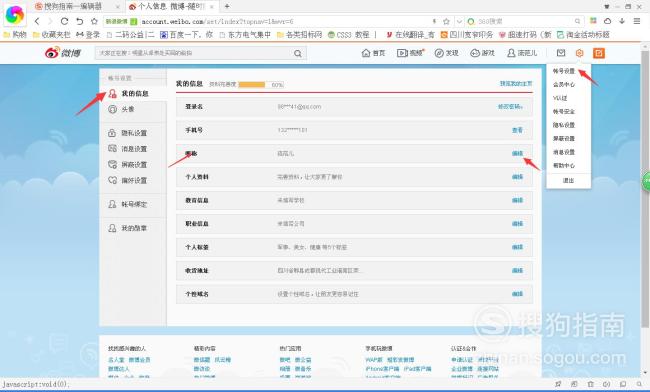Viewport: 650px width, 392px height.
Task: Open the CSS3 教程 bookmark
Action: (348, 35)
